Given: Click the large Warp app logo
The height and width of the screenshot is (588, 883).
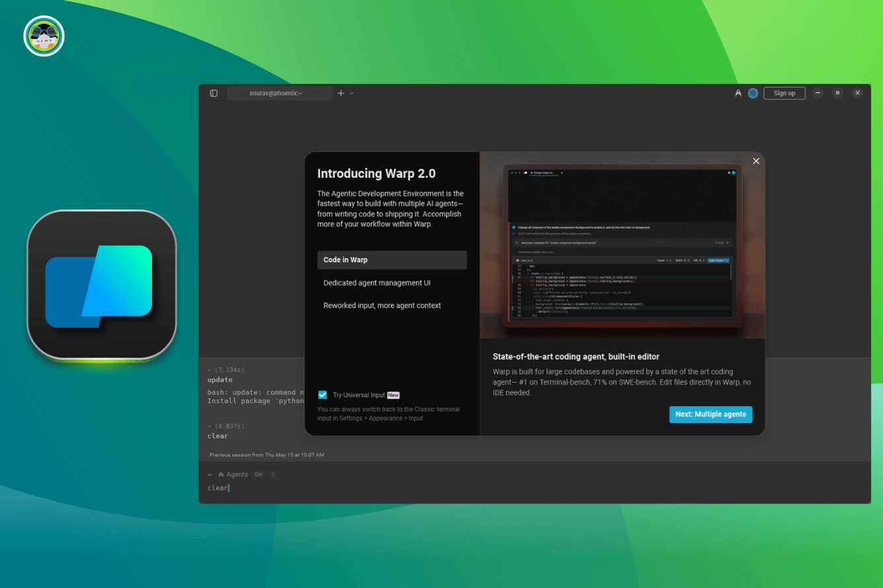Looking at the screenshot, I should 101,285.
